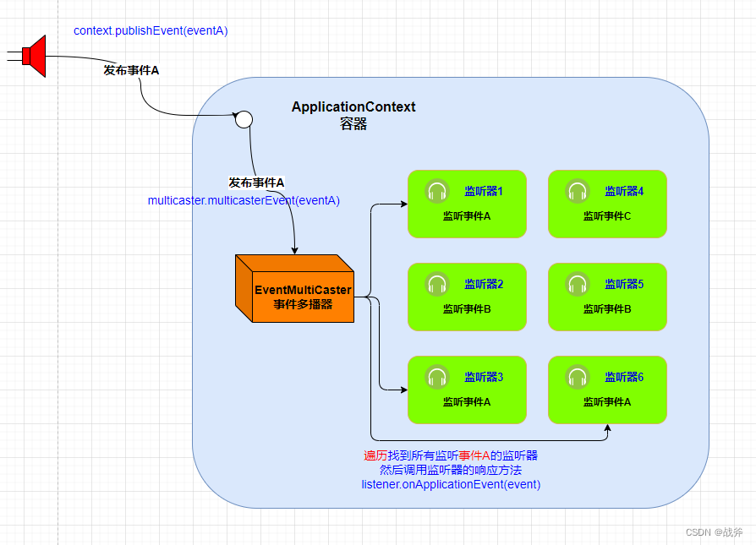The image size is (756, 545).
Task: Click the 监听器5 title text
Action: (624, 284)
